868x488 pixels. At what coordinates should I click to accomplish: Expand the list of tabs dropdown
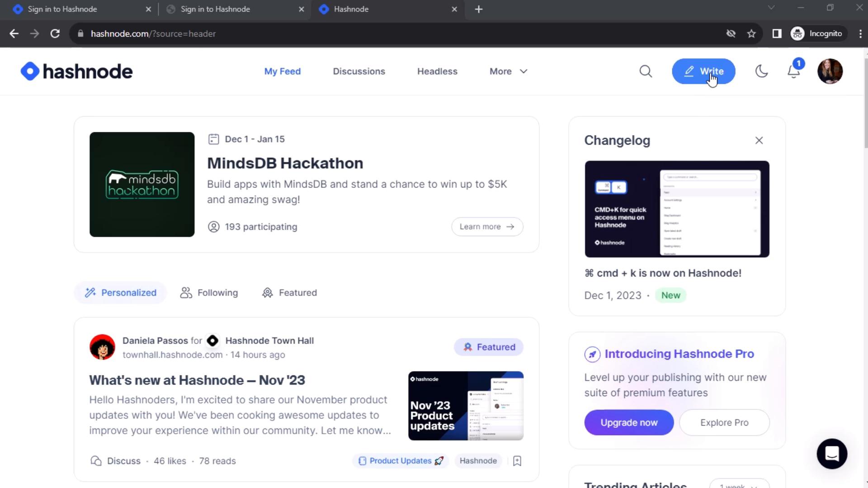[x=771, y=8]
